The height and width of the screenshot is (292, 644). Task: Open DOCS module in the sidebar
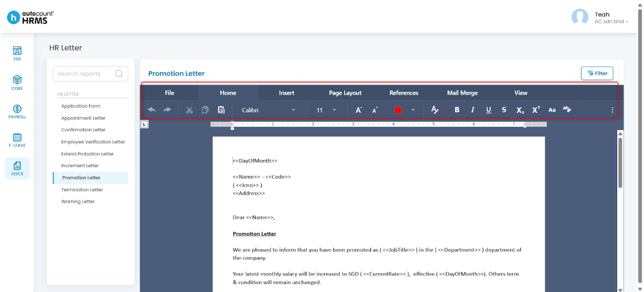[17, 168]
